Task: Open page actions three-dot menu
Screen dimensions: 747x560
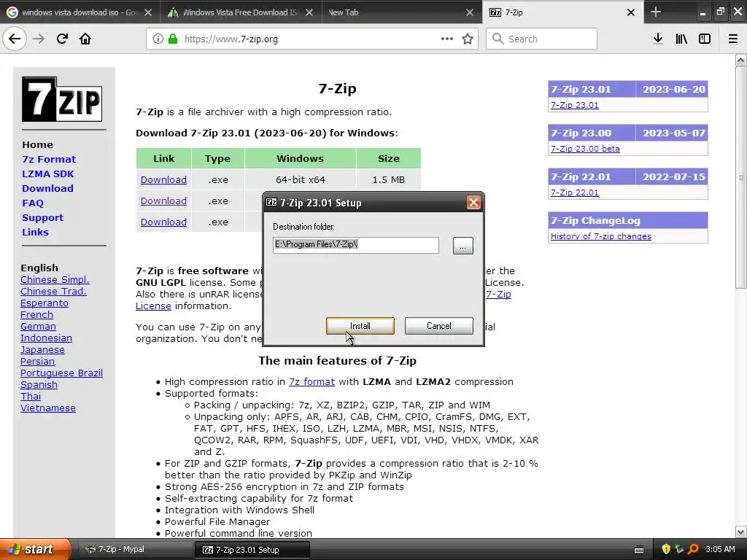Action: tap(447, 39)
